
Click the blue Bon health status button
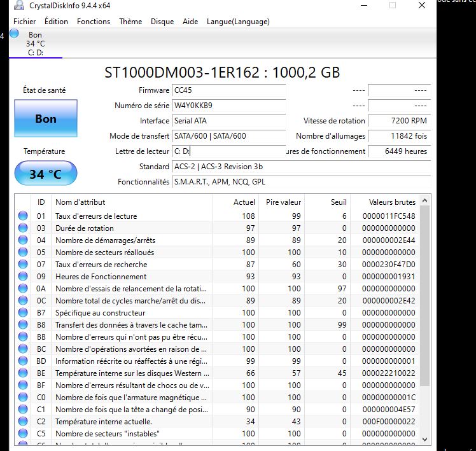click(46, 118)
